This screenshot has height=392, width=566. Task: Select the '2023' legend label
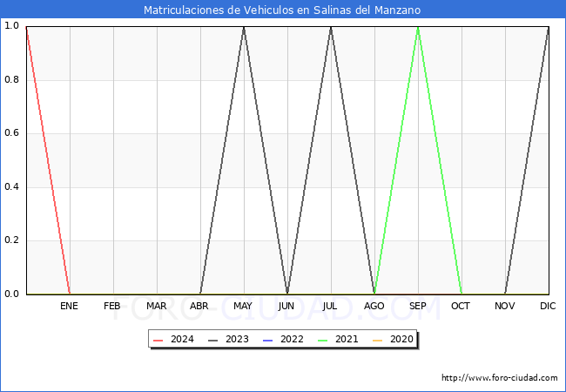237,340
